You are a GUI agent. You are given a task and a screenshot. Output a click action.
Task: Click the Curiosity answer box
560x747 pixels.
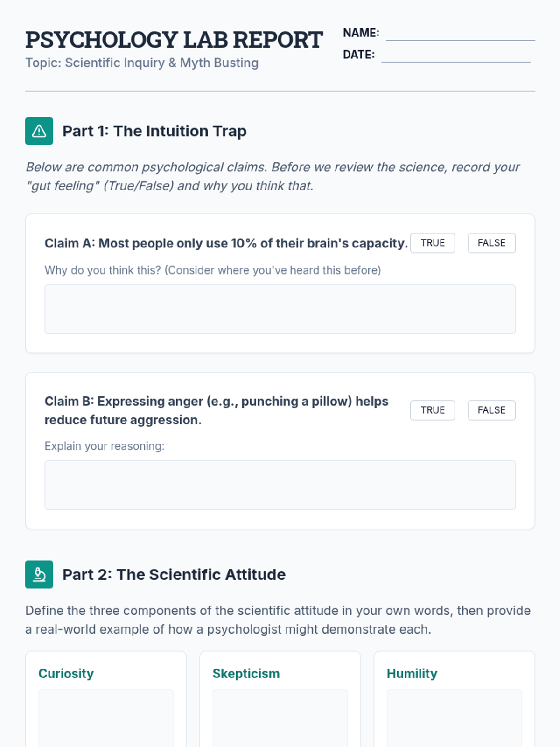point(106,718)
